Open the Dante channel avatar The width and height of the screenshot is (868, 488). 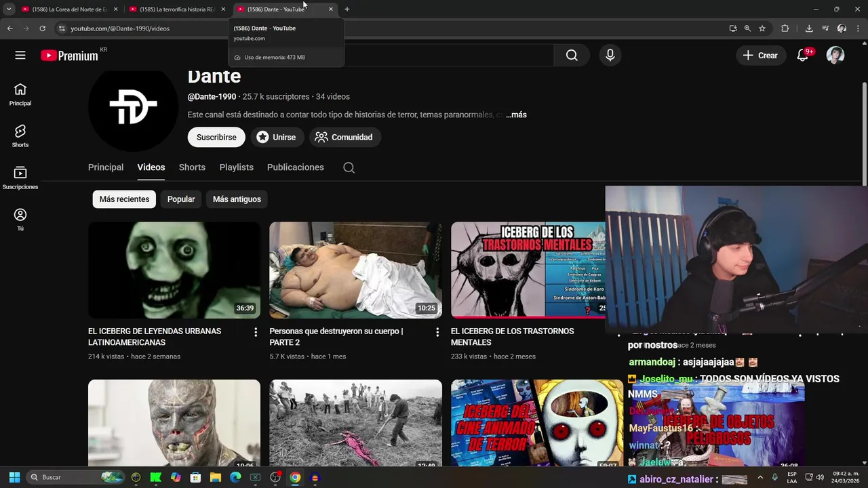coord(133,106)
